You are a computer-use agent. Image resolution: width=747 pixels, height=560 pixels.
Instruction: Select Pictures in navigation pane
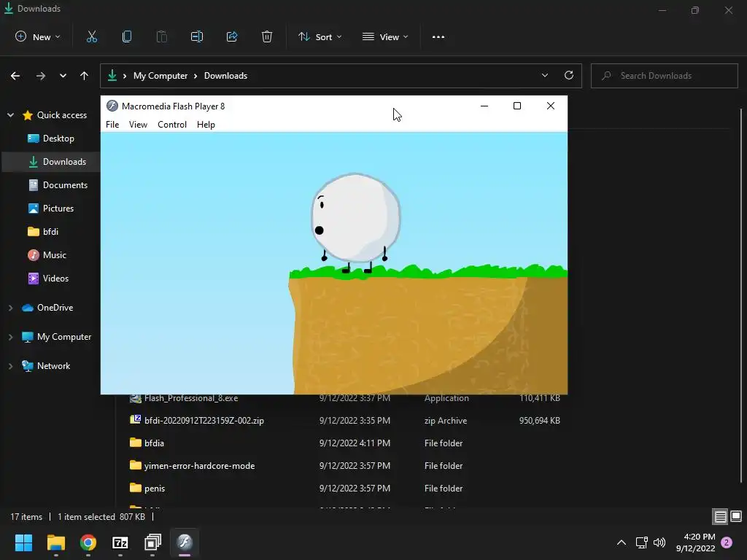(51, 208)
